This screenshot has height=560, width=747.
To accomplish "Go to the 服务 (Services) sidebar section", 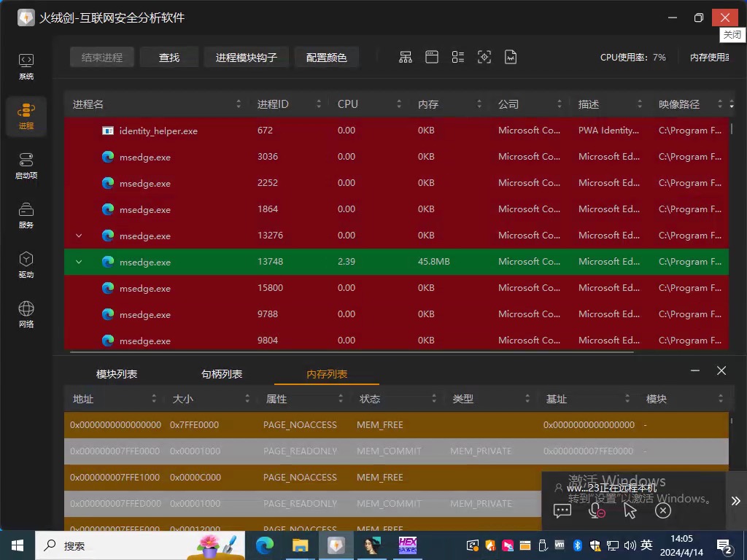I will [26, 215].
